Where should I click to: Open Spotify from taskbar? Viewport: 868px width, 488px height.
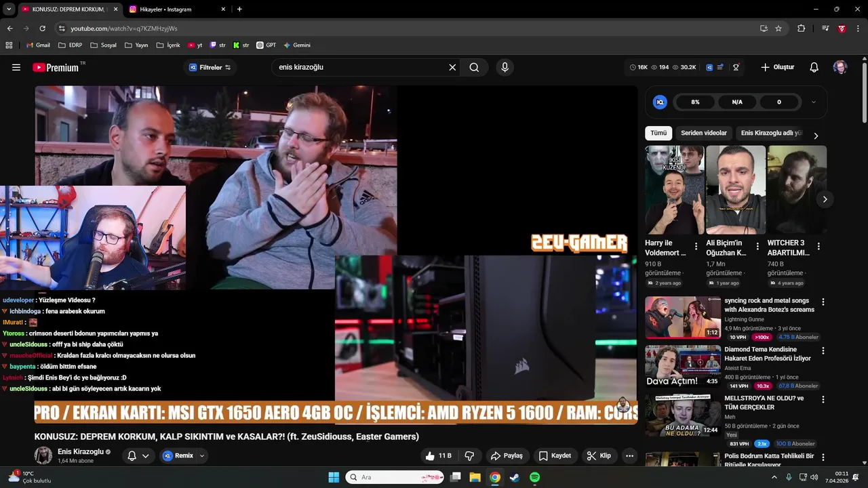534,477
